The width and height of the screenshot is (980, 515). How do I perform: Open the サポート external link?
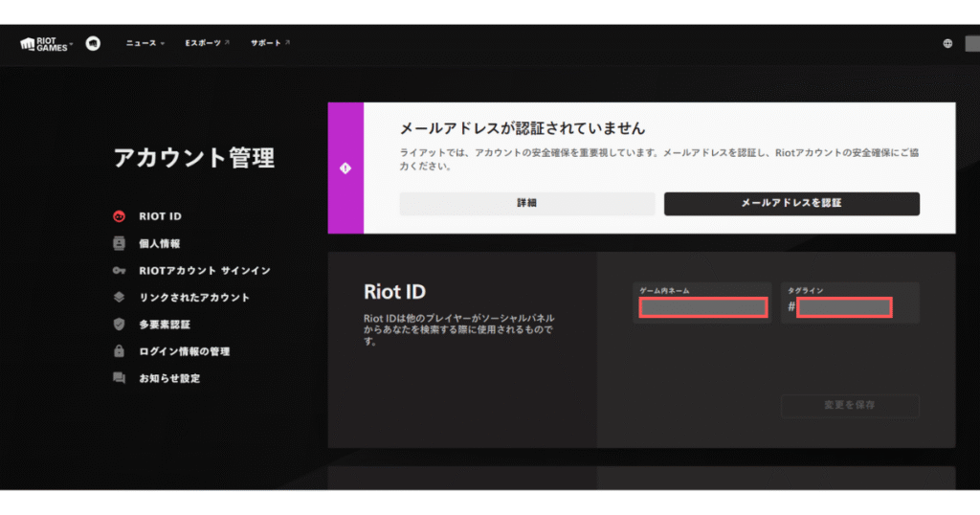pyautogui.click(x=270, y=43)
